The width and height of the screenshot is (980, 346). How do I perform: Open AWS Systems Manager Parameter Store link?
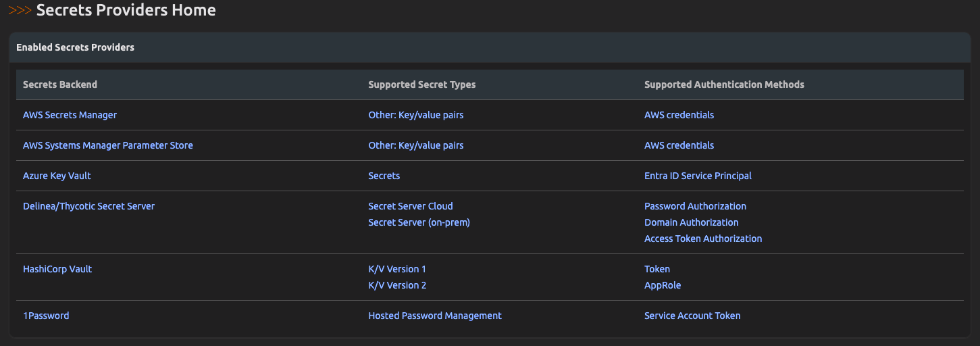pyautogui.click(x=108, y=145)
